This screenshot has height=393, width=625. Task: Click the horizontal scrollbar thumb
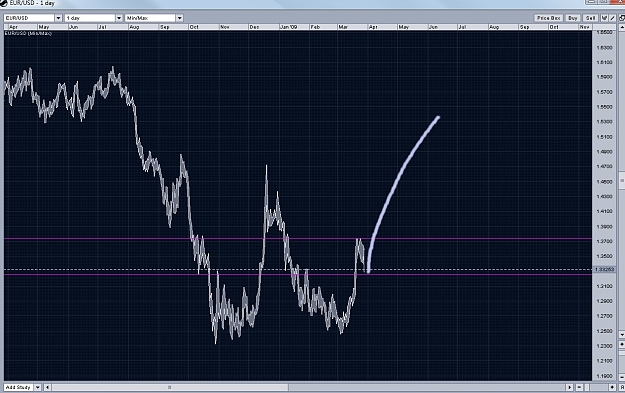170,387
